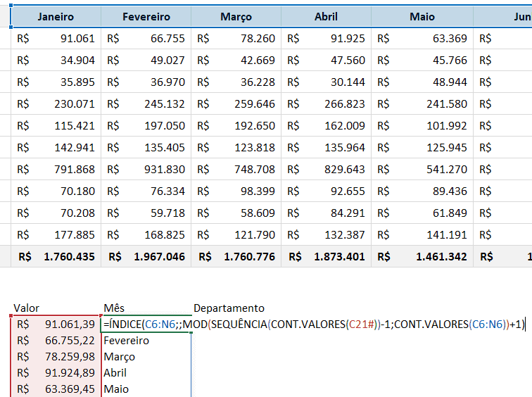
Task: Click the Valor header label
Action: (26, 308)
